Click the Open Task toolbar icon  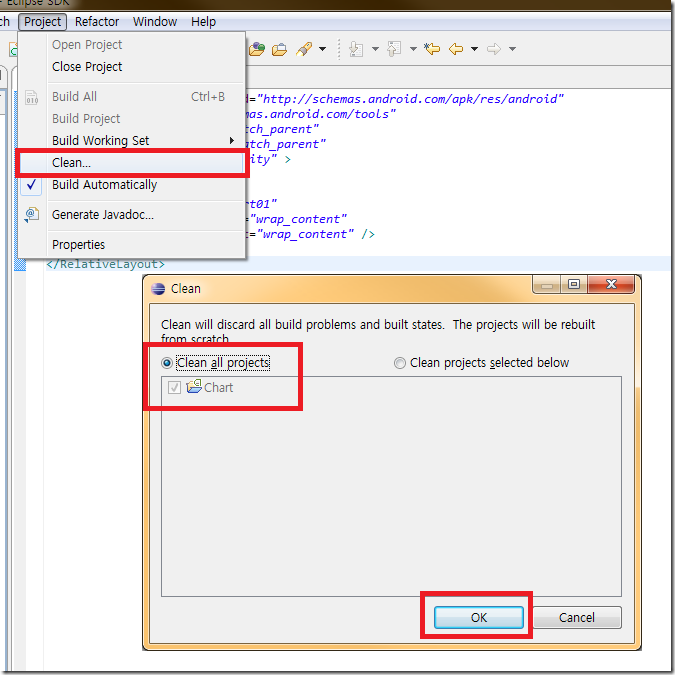[x=279, y=49]
